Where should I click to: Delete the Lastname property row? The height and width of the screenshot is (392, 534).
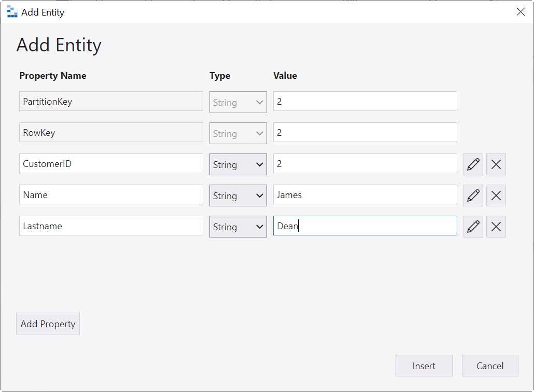496,227
